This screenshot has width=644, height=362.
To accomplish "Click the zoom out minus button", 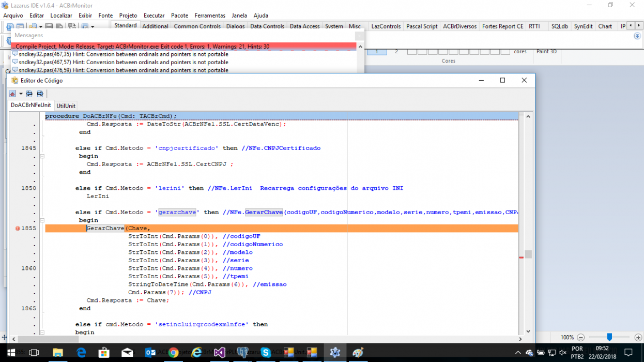I will [581, 337].
